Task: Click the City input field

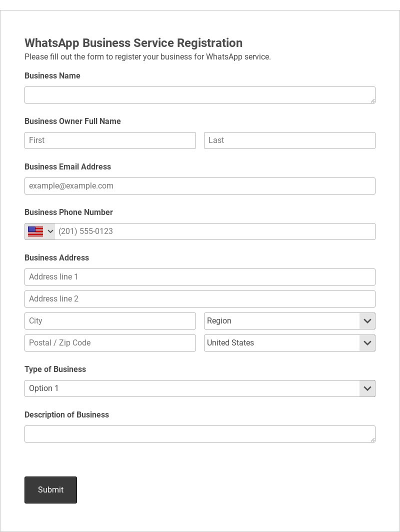Action: pos(110,321)
